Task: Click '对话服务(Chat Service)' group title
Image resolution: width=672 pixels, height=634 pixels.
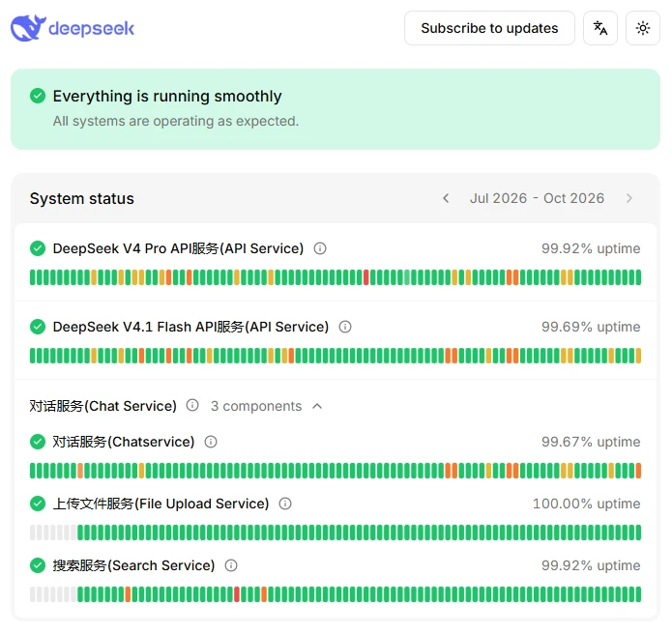Action: click(102, 406)
